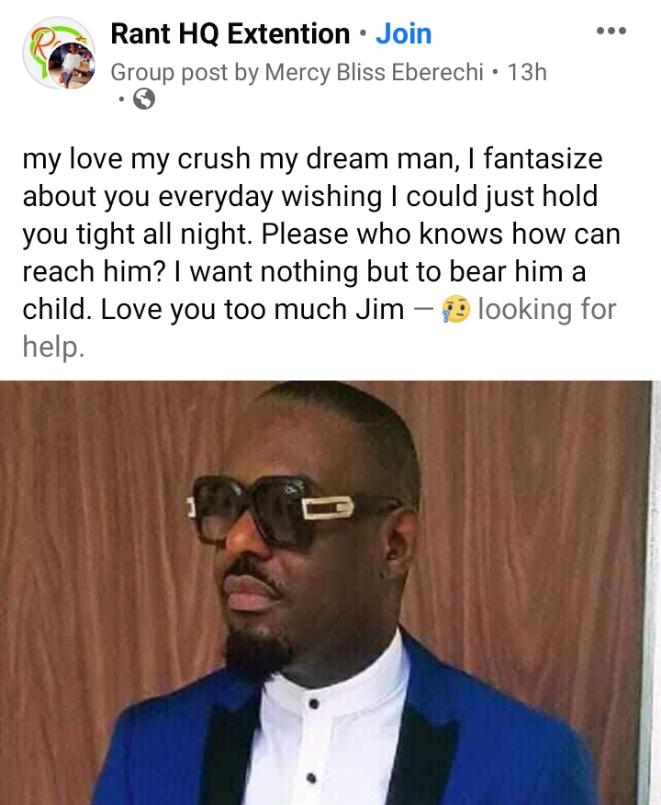Open the Rant HQ Extention group avatar
Viewport: 661px width, 805px height.
[x=59, y=53]
